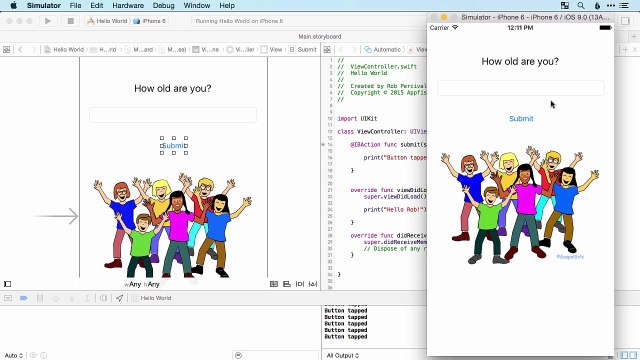Close the assistant editor with X icon
Viewport: 640px width, 360px height.
635,49
